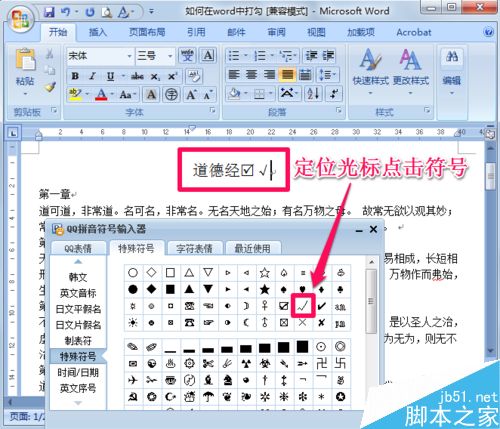Undo last action in quick access toolbar
This screenshot has height=429, width=500.
coord(65,13)
